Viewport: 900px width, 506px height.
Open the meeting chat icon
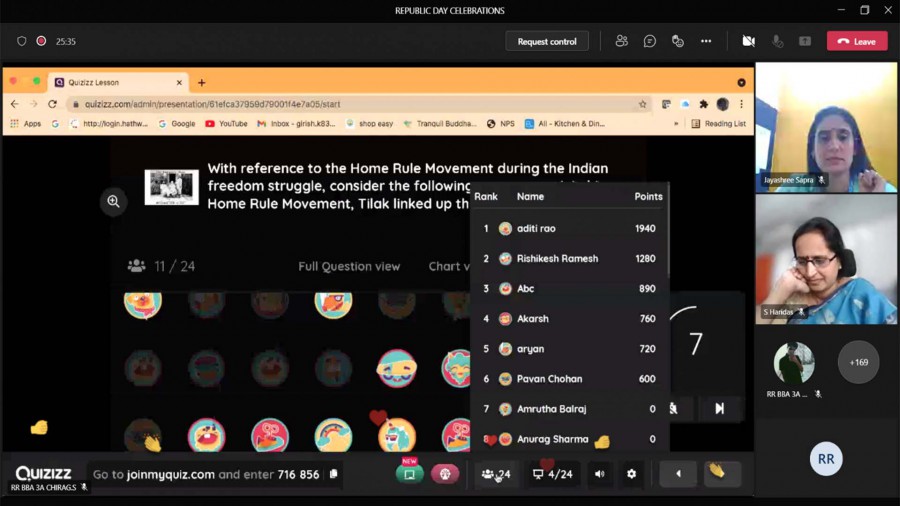click(x=650, y=41)
